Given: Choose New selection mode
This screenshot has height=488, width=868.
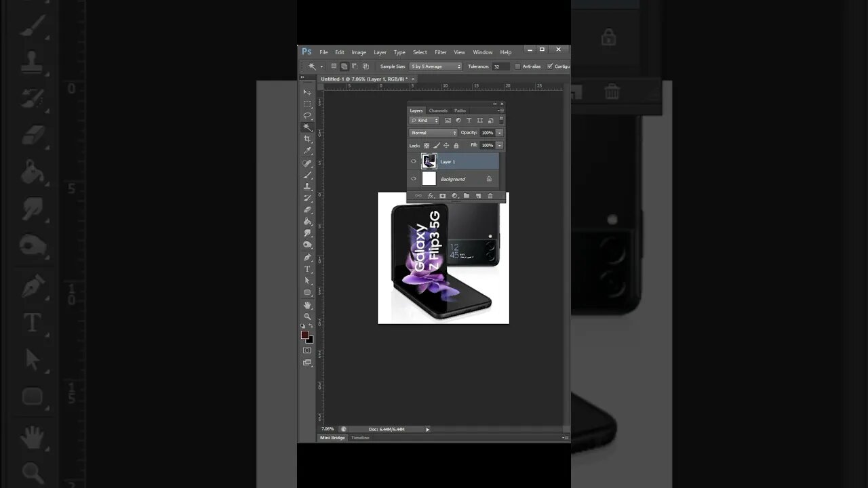Looking at the screenshot, I should (x=334, y=66).
